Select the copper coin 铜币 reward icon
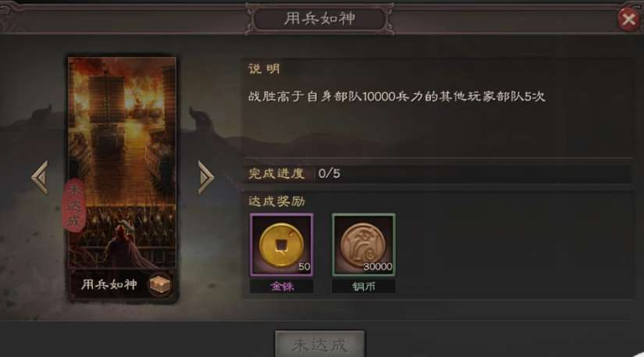 coord(364,245)
